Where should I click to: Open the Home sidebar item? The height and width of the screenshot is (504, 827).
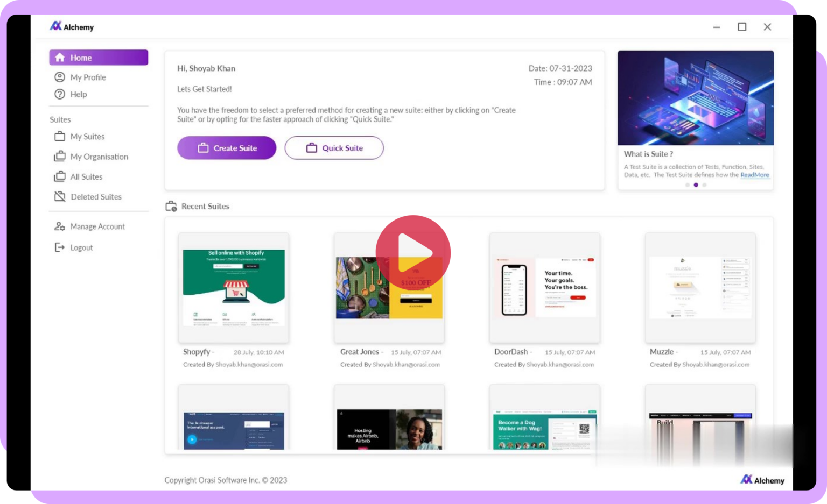point(99,58)
